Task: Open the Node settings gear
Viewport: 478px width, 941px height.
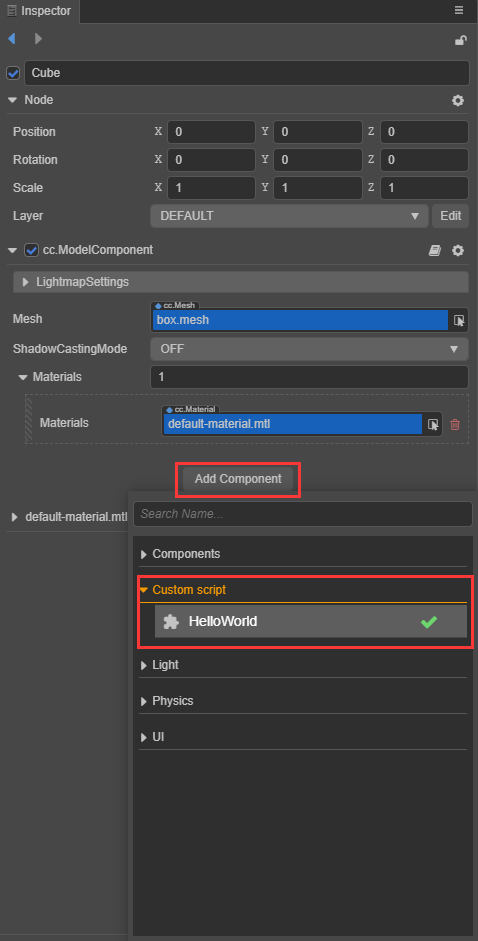Action: click(x=458, y=100)
